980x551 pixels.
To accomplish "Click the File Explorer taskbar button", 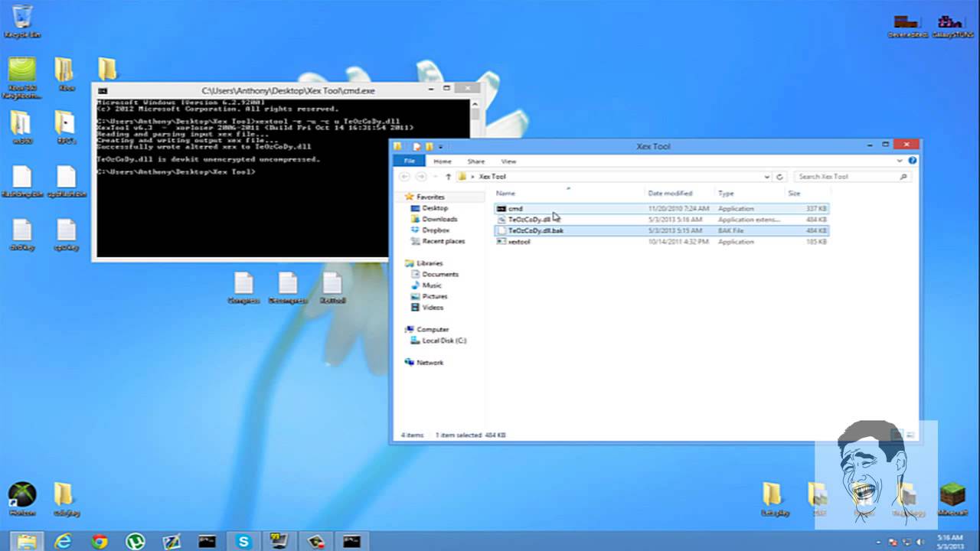I will [x=26, y=542].
